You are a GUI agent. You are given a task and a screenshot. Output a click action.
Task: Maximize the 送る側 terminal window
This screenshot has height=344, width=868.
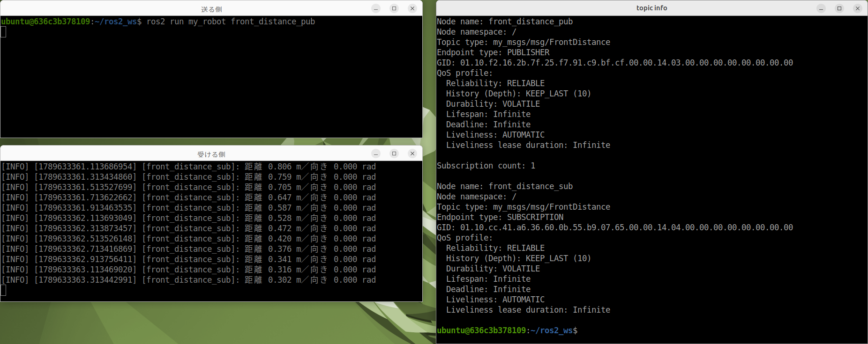coord(394,8)
